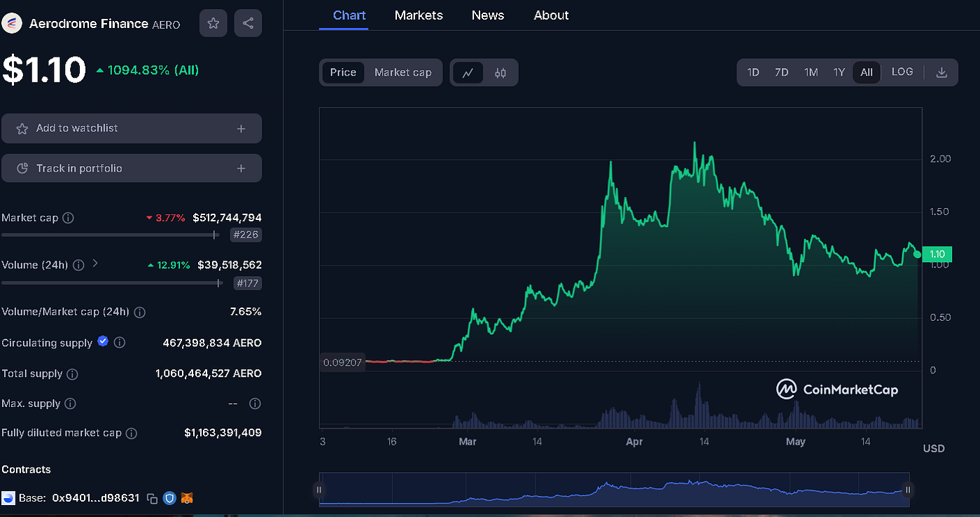Click plus icon on Add to watchlist
Viewport: 980px width, 517px height.
[241, 128]
